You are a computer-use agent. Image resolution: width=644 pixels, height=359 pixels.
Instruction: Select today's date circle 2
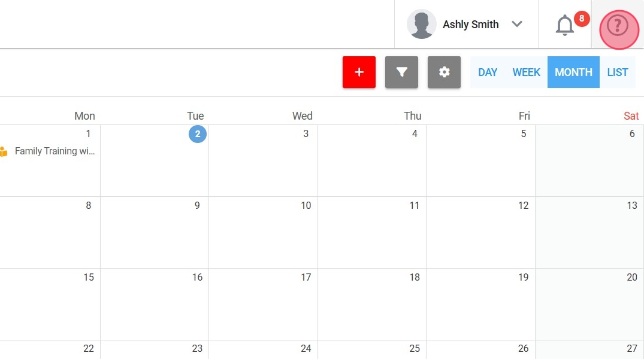pyautogui.click(x=198, y=134)
